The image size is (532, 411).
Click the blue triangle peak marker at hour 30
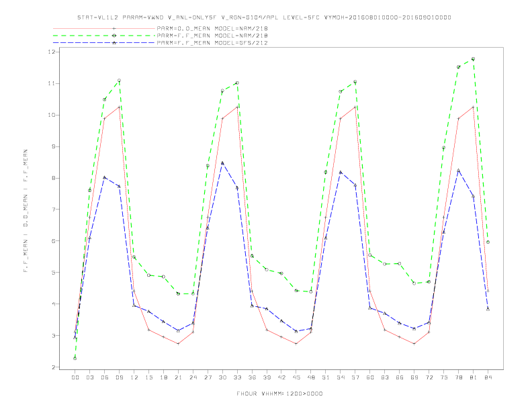tap(222, 163)
